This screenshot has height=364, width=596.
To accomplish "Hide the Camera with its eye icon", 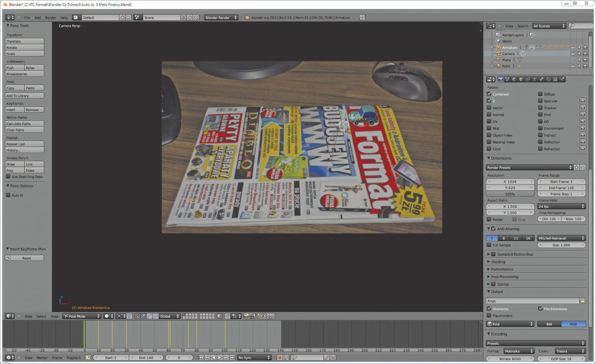I will pos(573,54).
